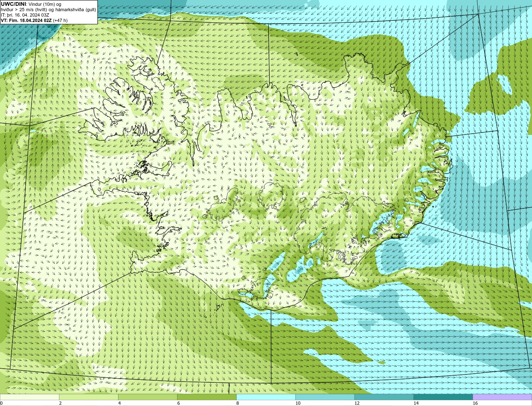
Task: Click the title line 'UWC/DINI: Vindur (10m) og'
Action: 31,4
